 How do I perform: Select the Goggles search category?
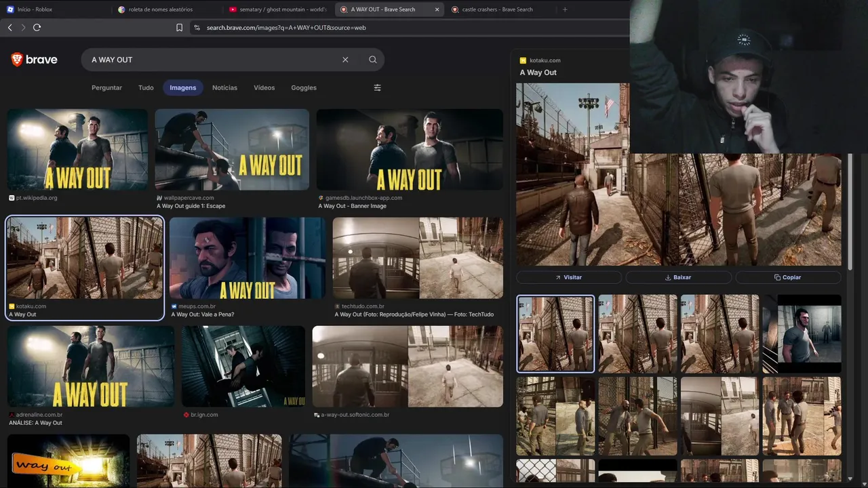pyautogui.click(x=304, y=87)
